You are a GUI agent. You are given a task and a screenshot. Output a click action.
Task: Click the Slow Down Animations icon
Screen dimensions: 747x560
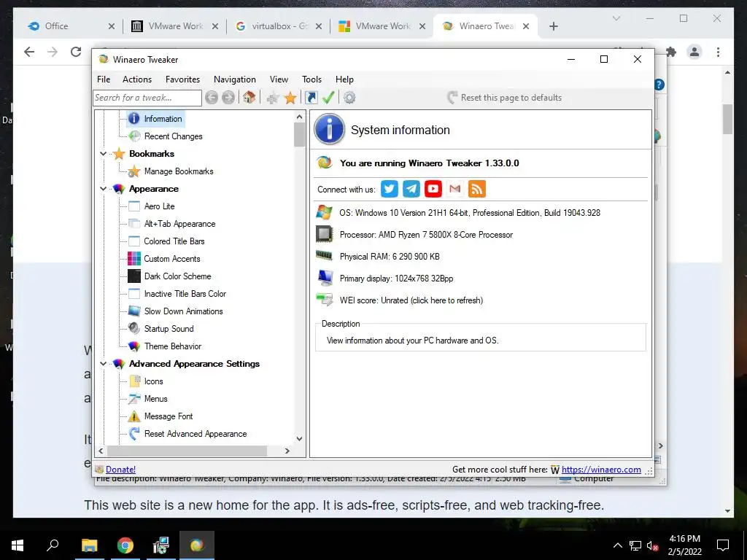(134, 311)
